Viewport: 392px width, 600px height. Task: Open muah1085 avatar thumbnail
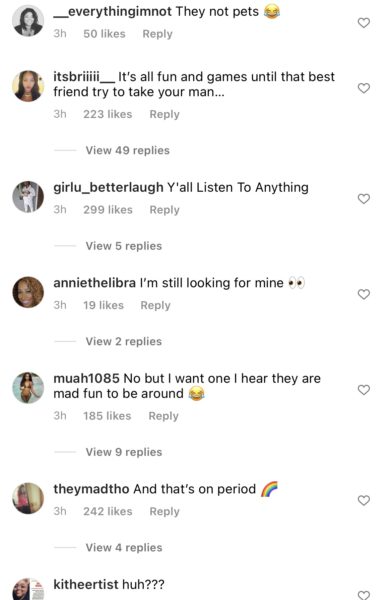coord(28,388)
